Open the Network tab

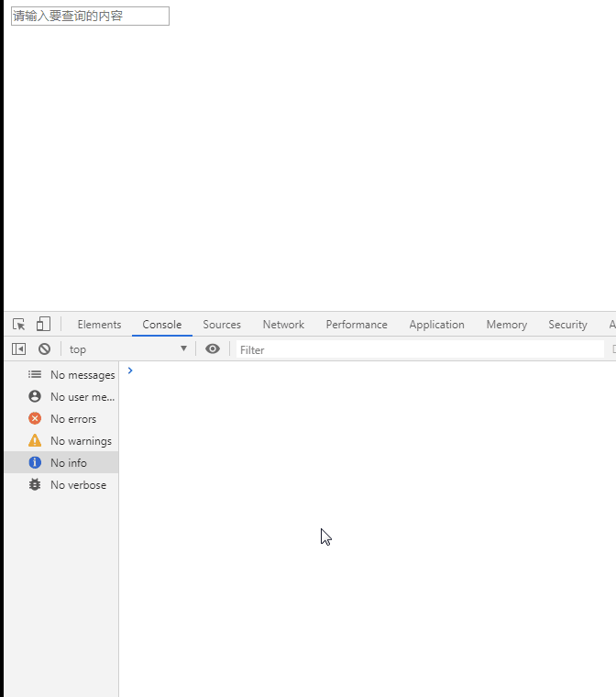point(283,325)
